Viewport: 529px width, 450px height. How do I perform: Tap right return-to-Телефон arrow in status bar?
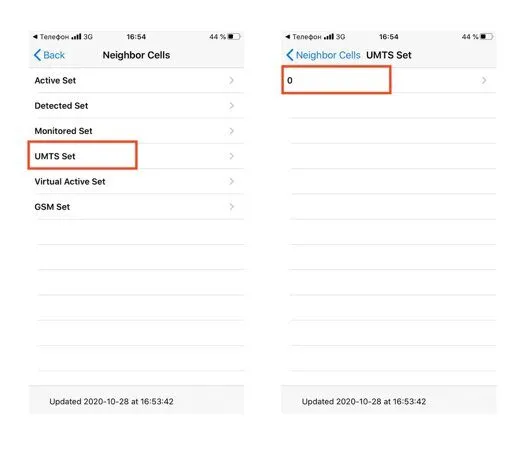click(287, 36)
